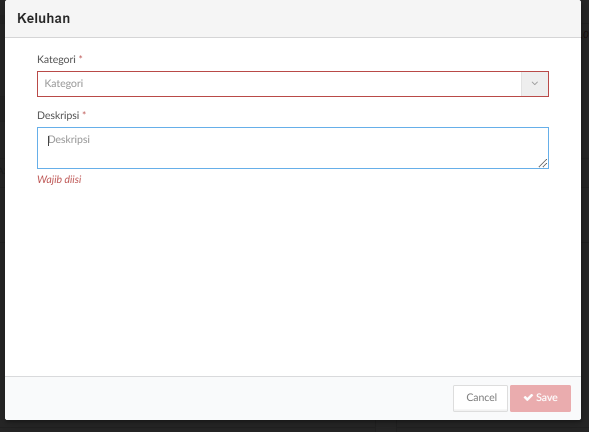The width and height of the screenshot is (589, 432).
Task: Focus the Deskripsi text area
Action: (x=293, y=148)
